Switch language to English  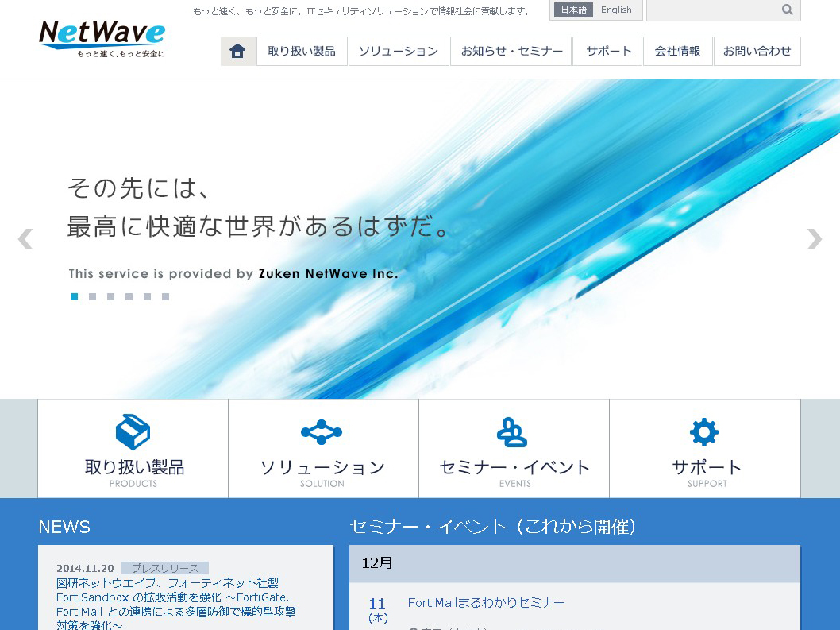coord(616,10)
